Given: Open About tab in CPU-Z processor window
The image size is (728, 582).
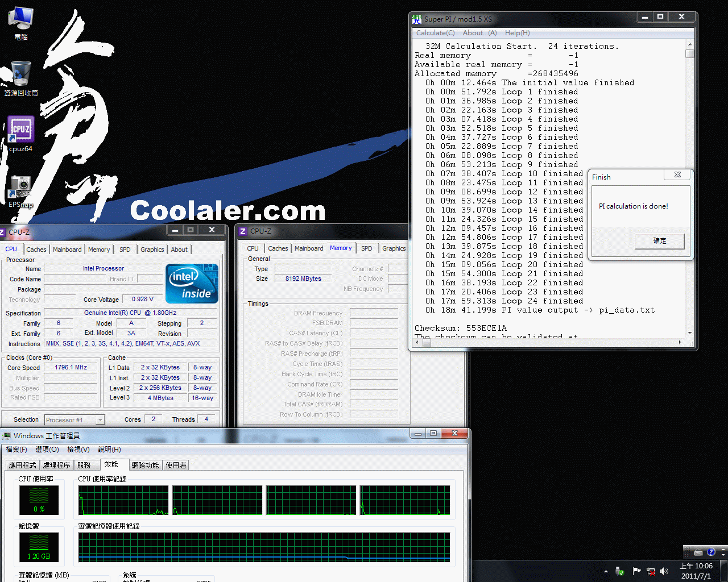Looking at the screenshot, I should pos(179,250).
